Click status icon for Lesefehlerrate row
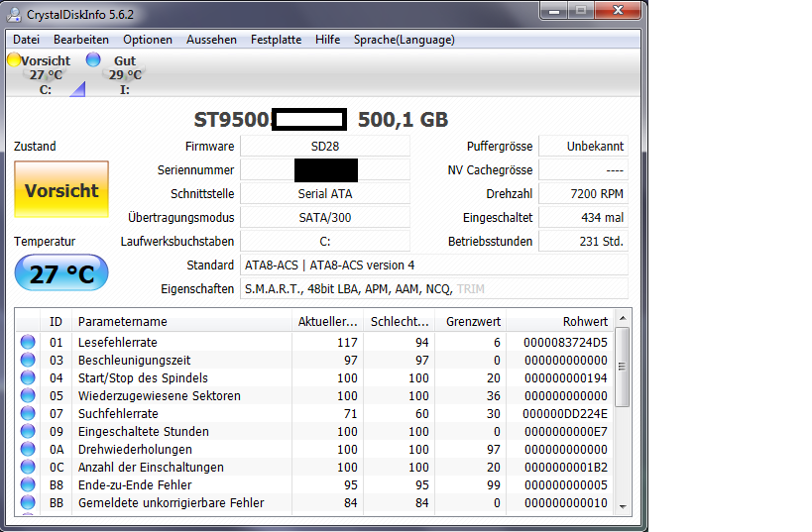Viewport: 812px width, 532px height. pos(28,342)
